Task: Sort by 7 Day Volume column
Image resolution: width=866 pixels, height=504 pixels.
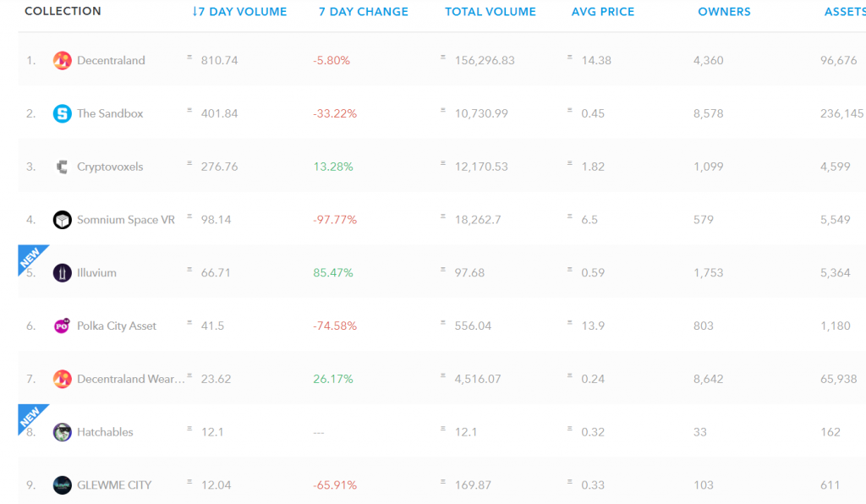Action: pos(239,12)
